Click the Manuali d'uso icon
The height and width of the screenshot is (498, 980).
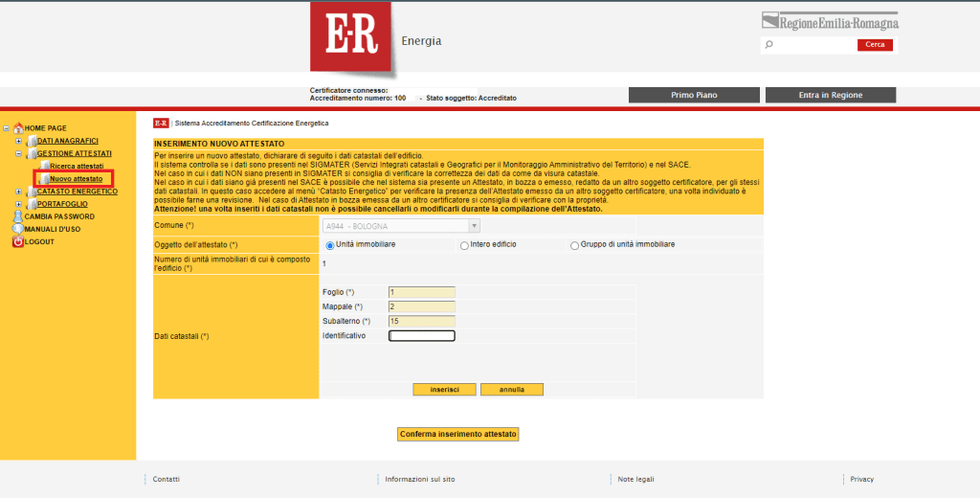click(x=18, y=229)
